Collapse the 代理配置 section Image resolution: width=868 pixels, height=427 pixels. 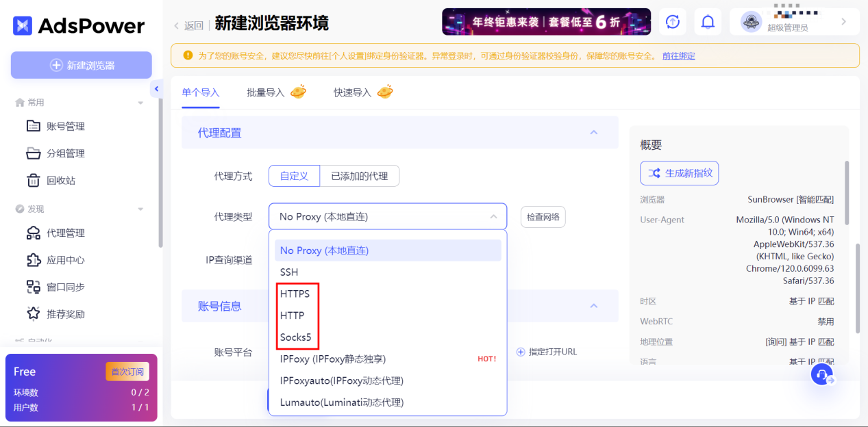click(594, 133)
